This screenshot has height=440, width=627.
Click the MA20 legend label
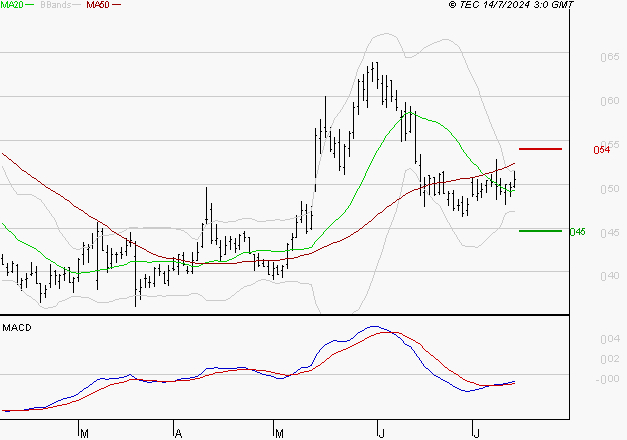click(11, 5)
